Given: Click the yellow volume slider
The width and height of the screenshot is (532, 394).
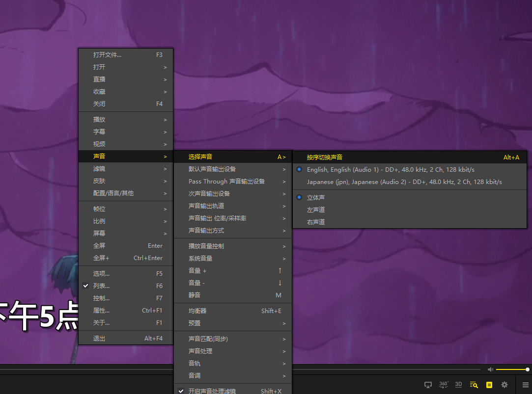Looking at the screenshot, I should [511, 369].
